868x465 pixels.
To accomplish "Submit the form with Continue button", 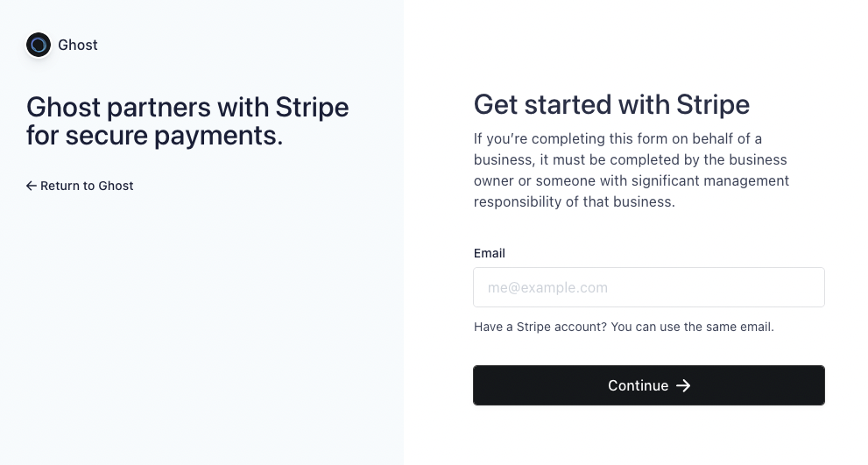I will tap(649, 385).
